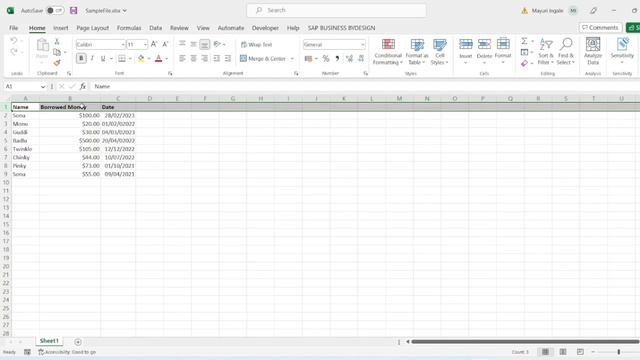Image resolution: width=640 pixels, height=360 pixels.
Task: Align text to the left
Action: (x=182, y=58)
